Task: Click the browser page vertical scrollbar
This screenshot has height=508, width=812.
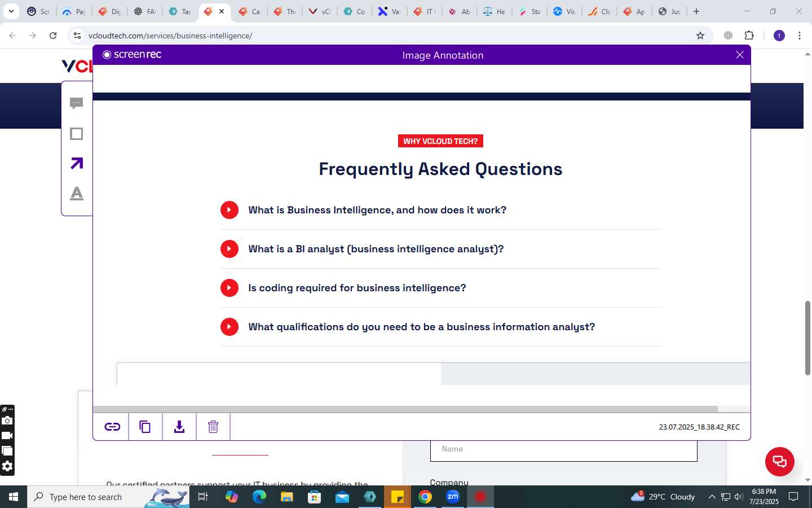Action: click(807, 339)
